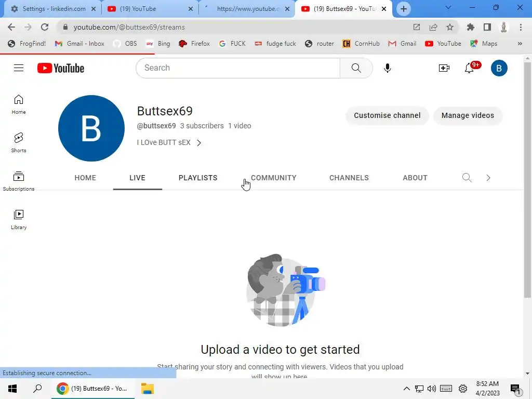The image size is (532, 399).
Task: Show hidden system tray icons
Action: tap(406, 389)
